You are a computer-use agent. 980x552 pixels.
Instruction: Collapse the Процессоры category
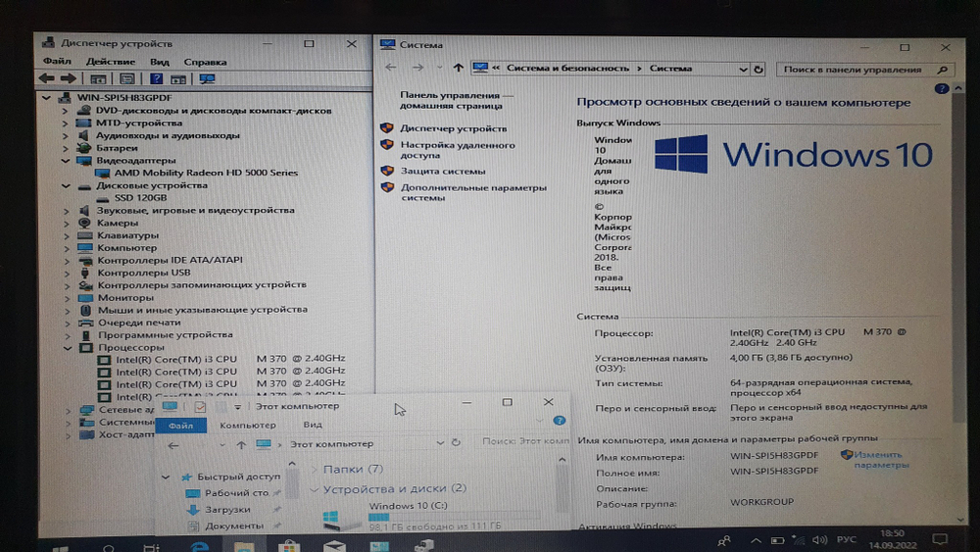point(68,348)
